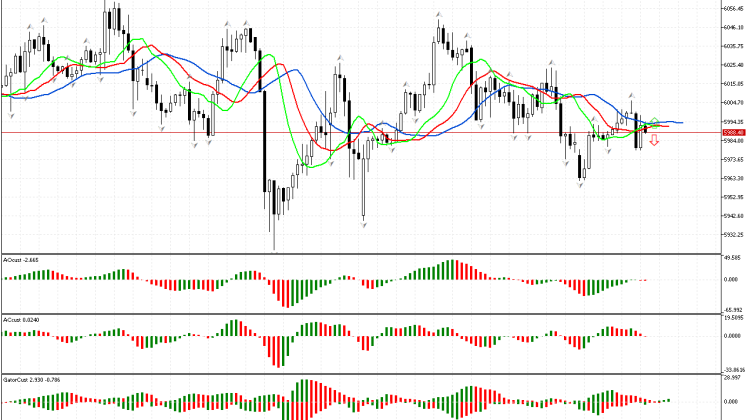Click the fractal arrow below the lowest candle
The width and height of the screenshot is (752, 420).
click(273, 254)
